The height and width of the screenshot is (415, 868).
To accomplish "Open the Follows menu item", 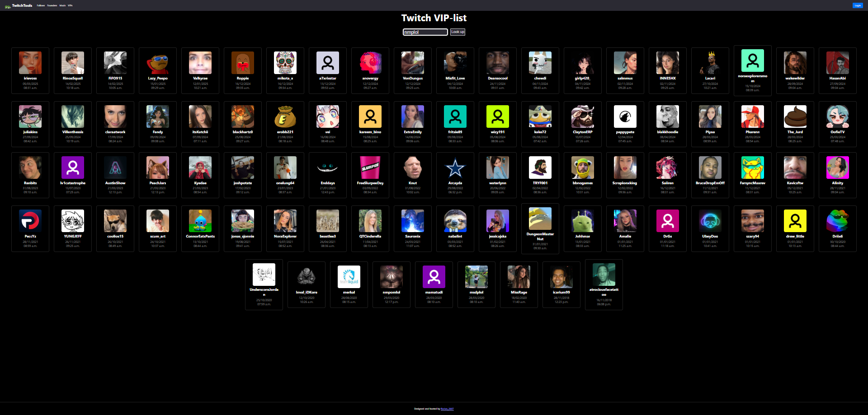I will (x=41, y=5).
